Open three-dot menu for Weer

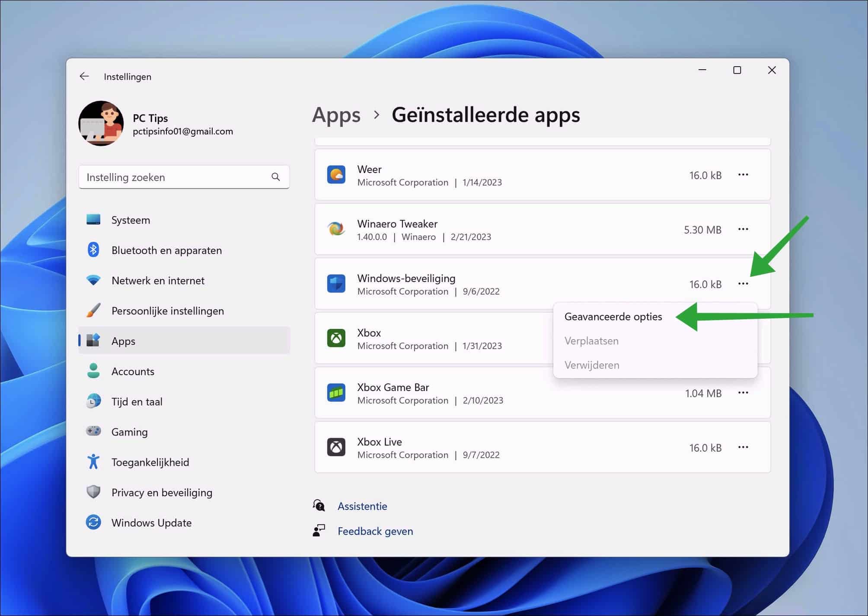[x=743, y=175]
